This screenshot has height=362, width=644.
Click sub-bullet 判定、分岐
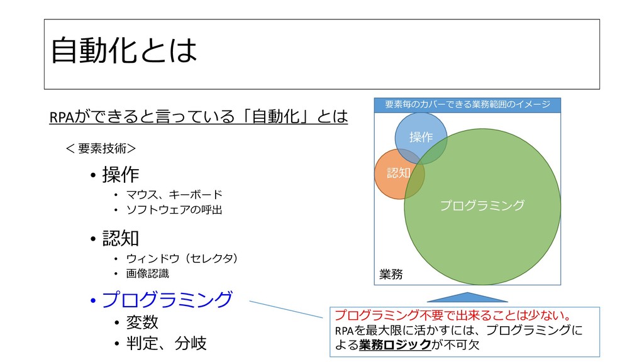pyautogui.click(x=166, y=343)
